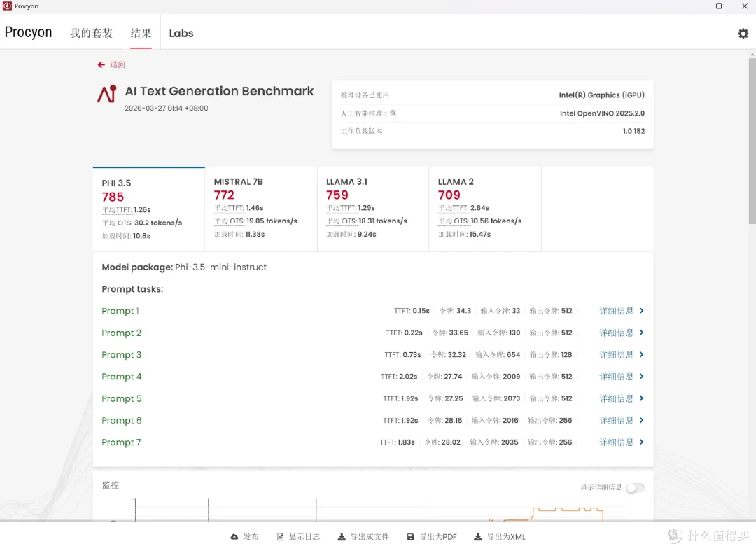Open the 我的套装 tab
This screenshot has width=756, height=551.
click(91, 34)
